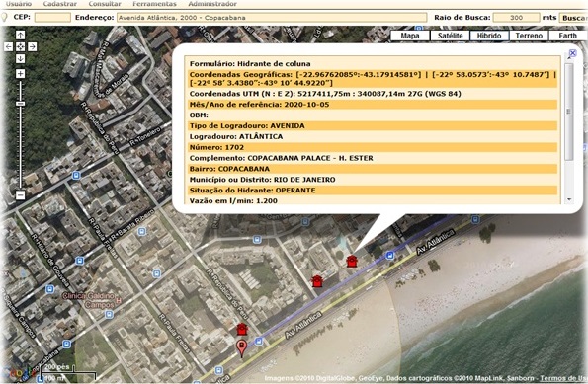Open the Cadastrar menu

(x=60, y=4)
